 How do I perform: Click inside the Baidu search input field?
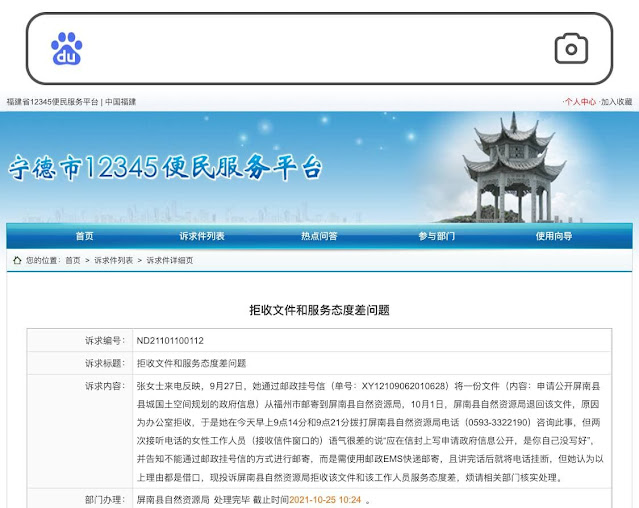pyautogui.click(x=310, y=48)
